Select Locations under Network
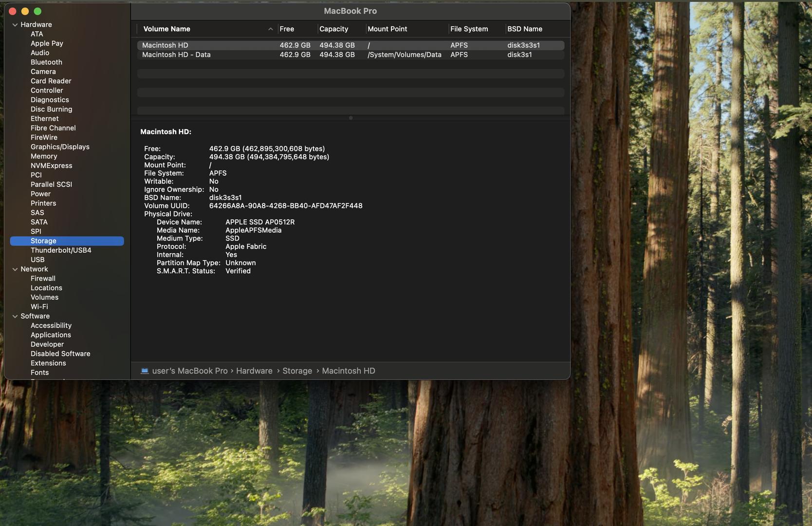Viewport: 812px width, 526px height. click(46, 288)
